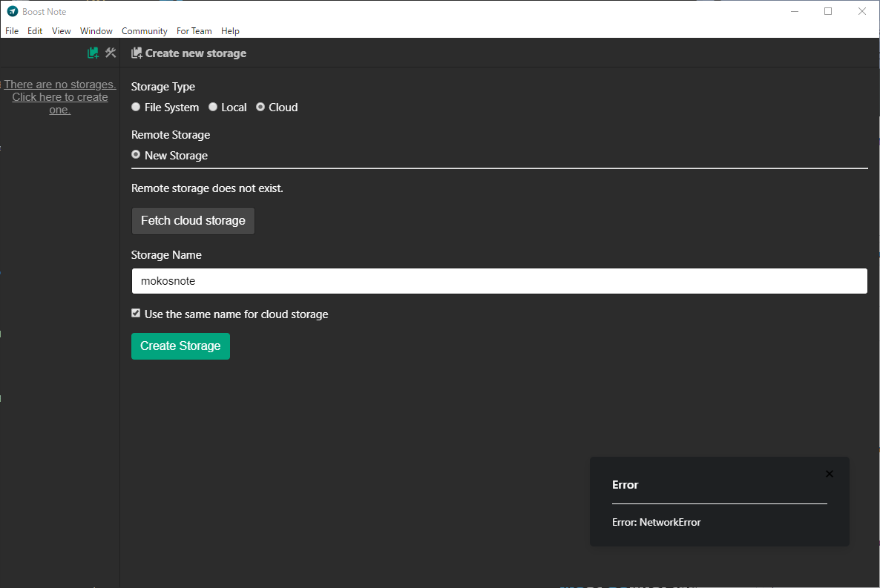Click the 'Error' notification title
The image size is (880, 588).
point(625,485)
